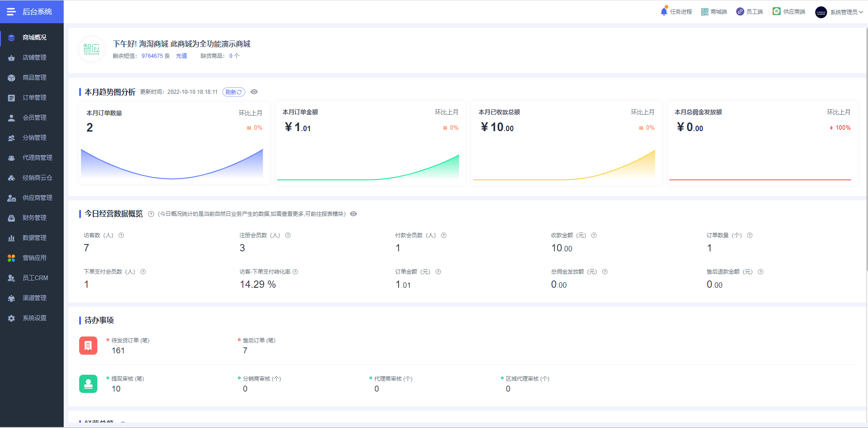
Task: Open the task progress bell icon
Action: 664,11
